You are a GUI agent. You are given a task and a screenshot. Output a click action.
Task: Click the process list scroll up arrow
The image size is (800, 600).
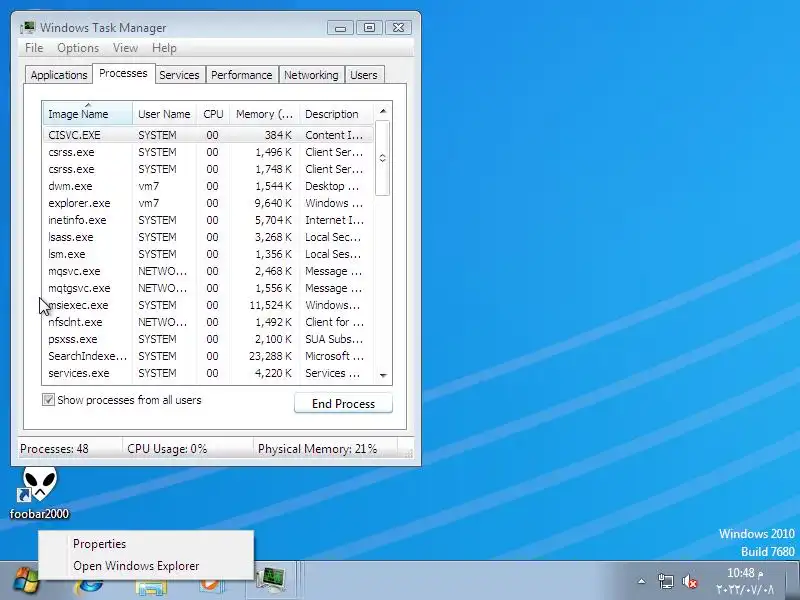(x=383, y=111)
